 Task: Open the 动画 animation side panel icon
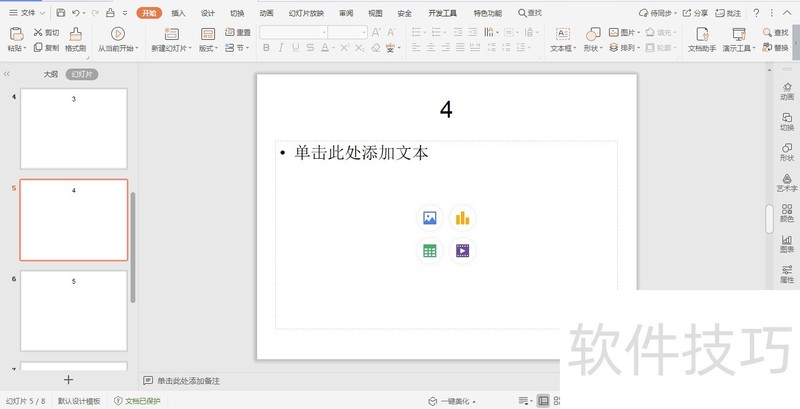pos(787,92)
